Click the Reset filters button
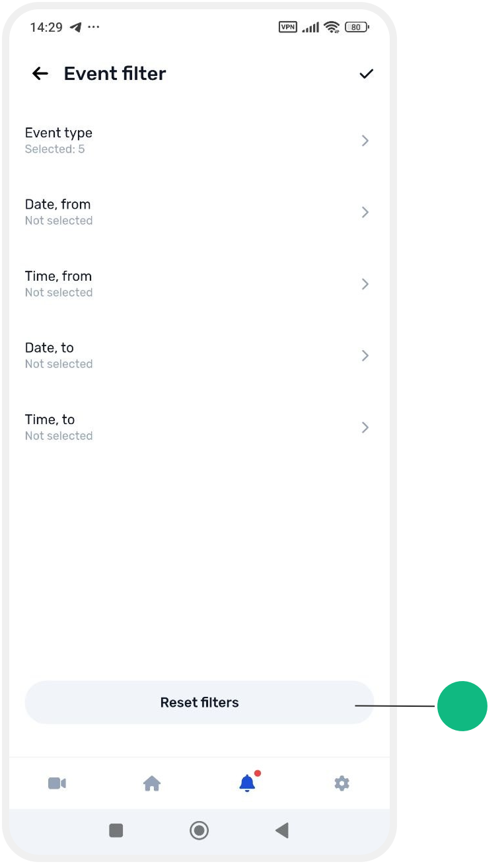This screenshot has height=864, width=504. point(199,702)
